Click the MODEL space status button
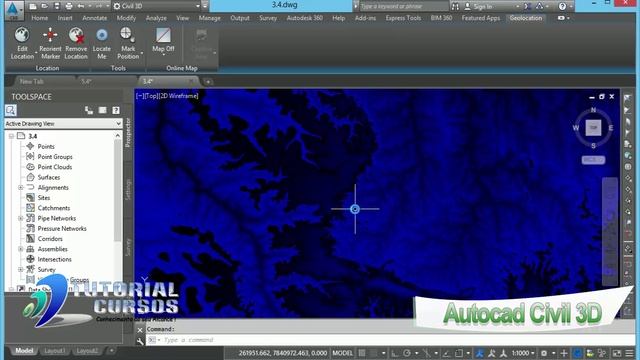Image resolution: width=640 pixels, height=360 pixels. tap(342, 353)
